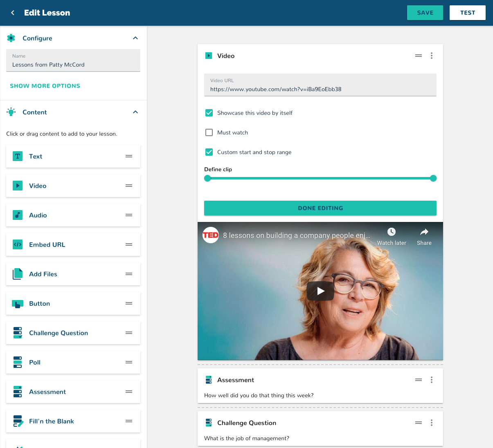Uncheck Showcase this video by itself
Image resolution: width=493 pixels, height=448 pixels.
pyautogui.click(x=209, y=113)
